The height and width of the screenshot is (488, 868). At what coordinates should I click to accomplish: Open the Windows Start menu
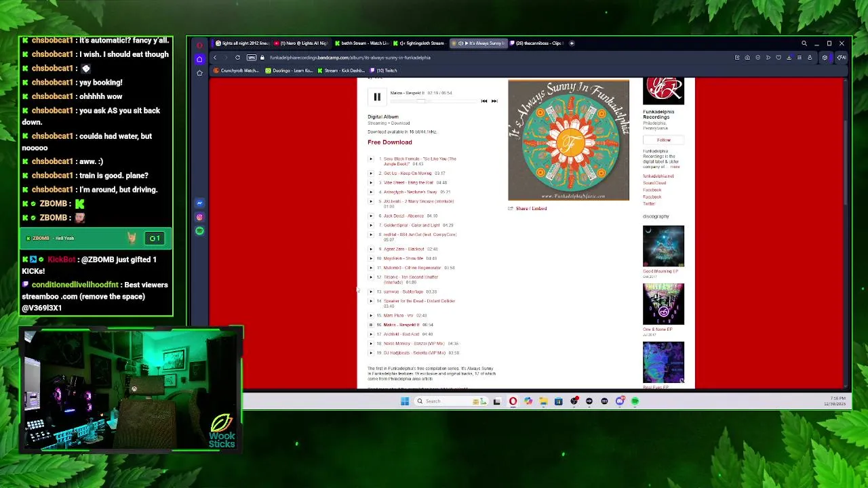405,401
